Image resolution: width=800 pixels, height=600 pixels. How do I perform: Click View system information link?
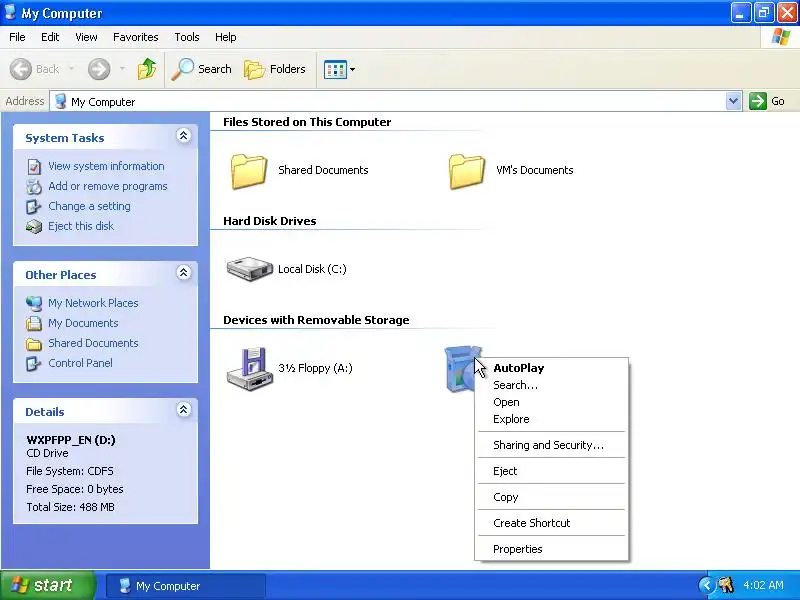point(106,166)
